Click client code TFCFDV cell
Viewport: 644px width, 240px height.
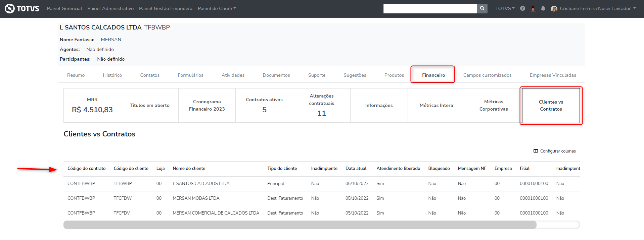(x=122, y=213)
